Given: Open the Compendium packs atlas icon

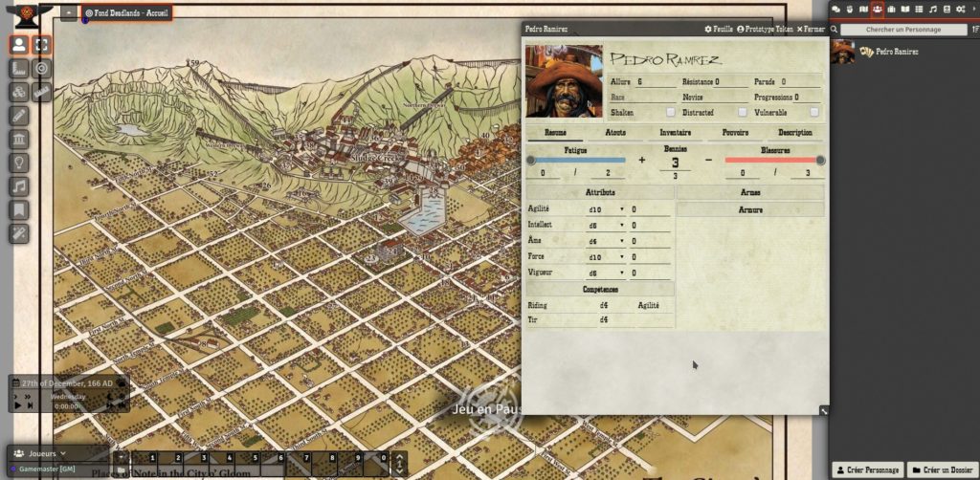Looking at the screenshot, I should tap(947, 9).
